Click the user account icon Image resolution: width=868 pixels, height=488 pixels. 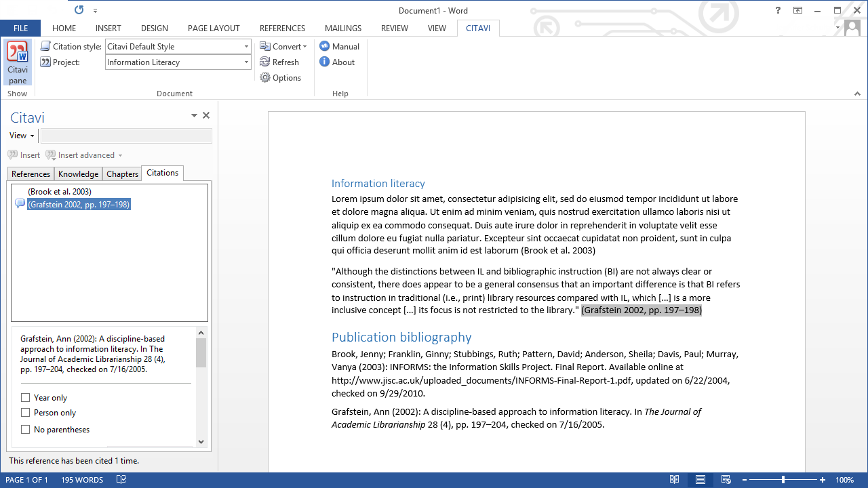point(852,28)
